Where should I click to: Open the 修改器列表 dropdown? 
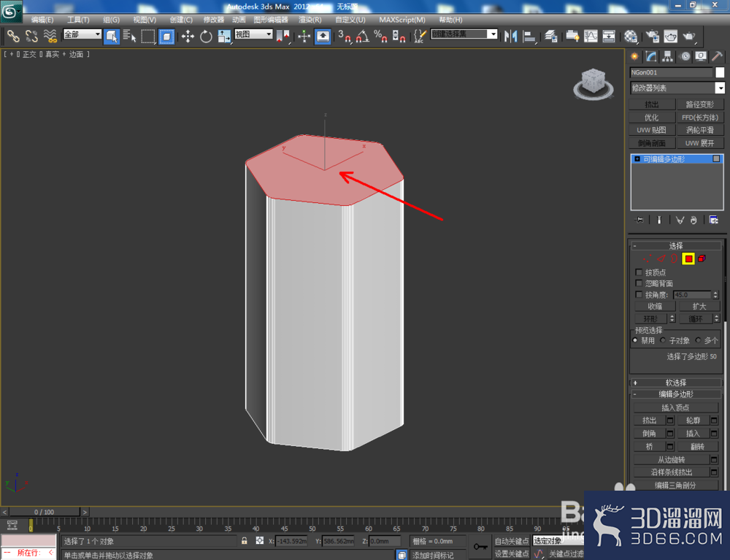[x=677, y=88]
